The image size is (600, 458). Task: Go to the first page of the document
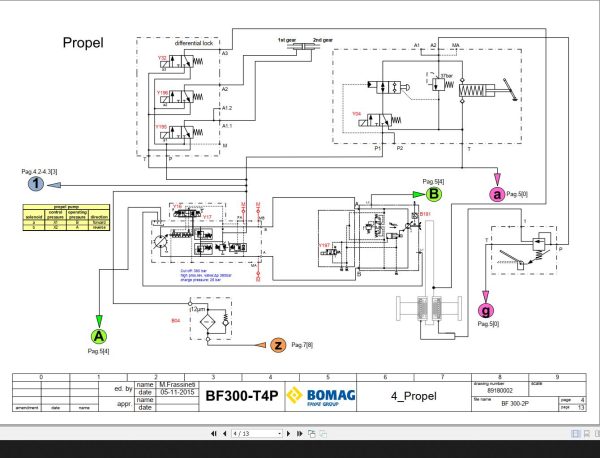point(214,434)
